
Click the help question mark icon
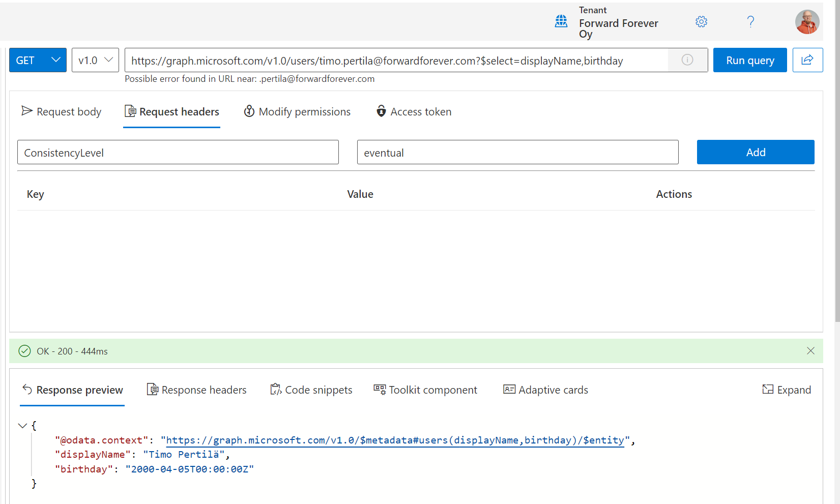coord(750,22)
